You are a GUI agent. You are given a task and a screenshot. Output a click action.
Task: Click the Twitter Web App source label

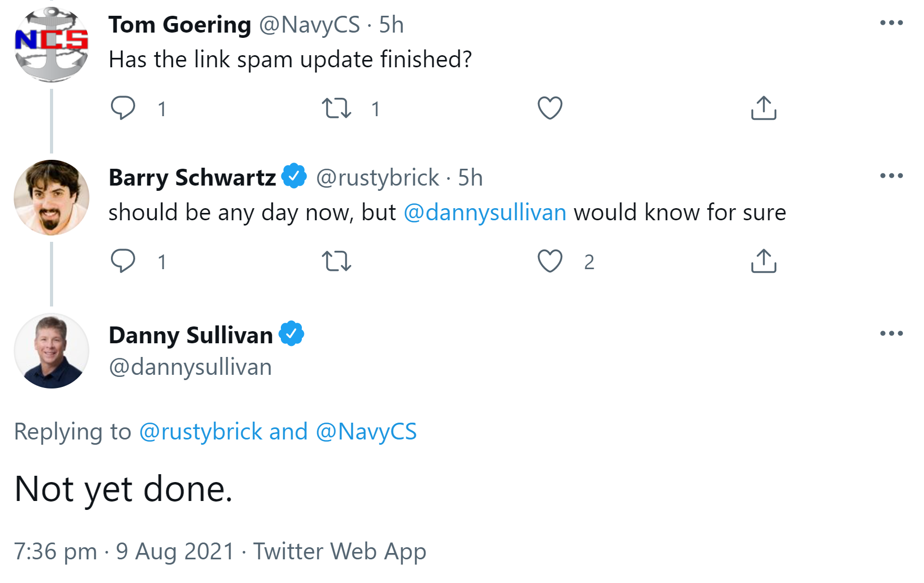coord(340,551)
